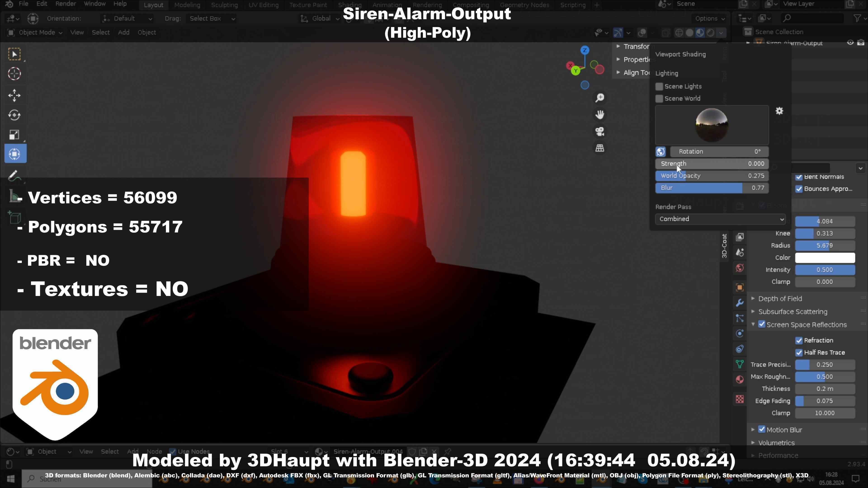Image resolution: width=868 pixels, height=488 pixels.
Task: Select the Annotate pencil tool
Action: 14,176
